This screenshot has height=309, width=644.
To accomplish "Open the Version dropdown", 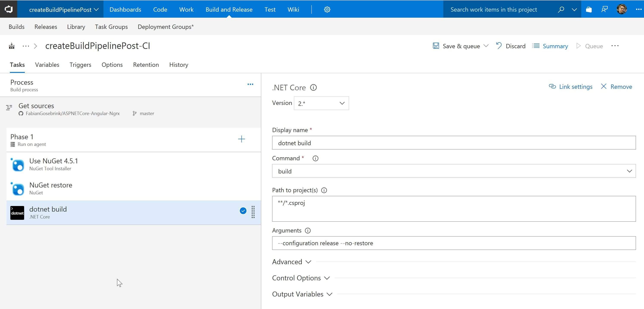I will (321, 103).
